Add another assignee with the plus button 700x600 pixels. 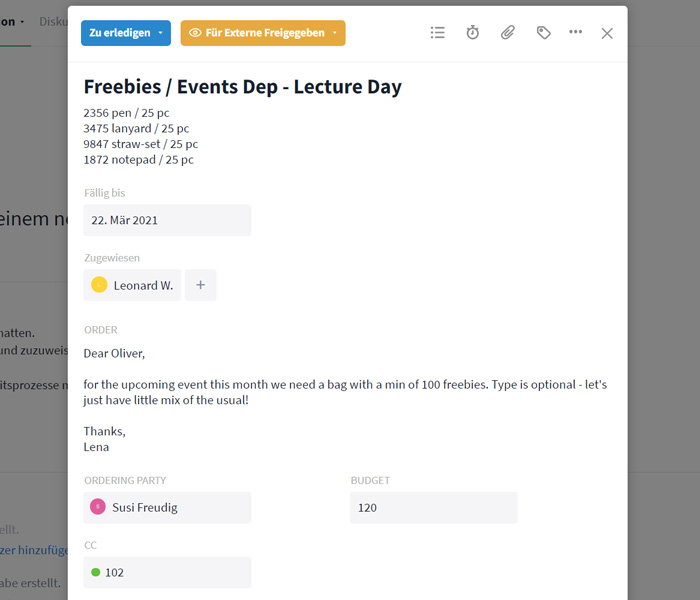point(201,285)
